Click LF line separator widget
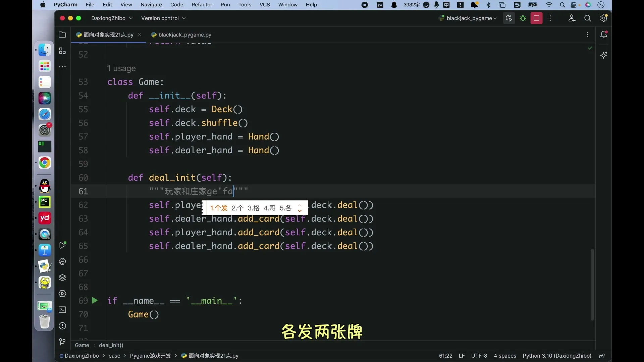Image resolution: width=644 pixels, height=362 pixels. [462, 356]
